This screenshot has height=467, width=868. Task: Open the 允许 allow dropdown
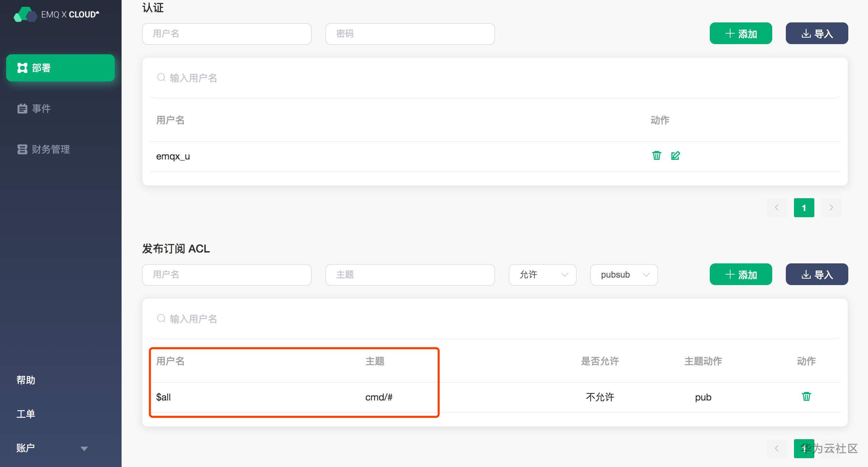[x=542, y=275]
